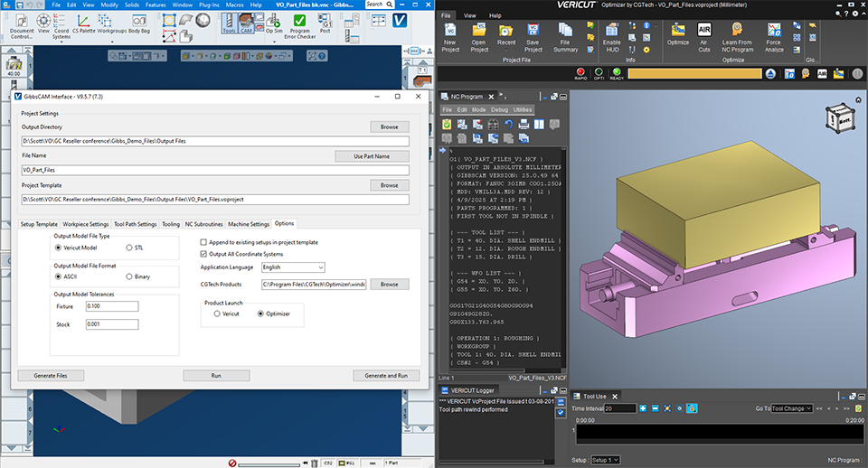Viewport: 868px width, 468px height.
Task: Click the eject-style button beside progress bar
Action: coord(770,74)
